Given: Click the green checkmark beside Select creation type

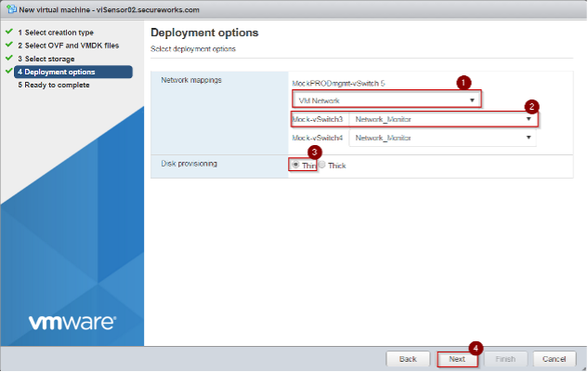Looking at the screenshot, I should tap(9, 32).
